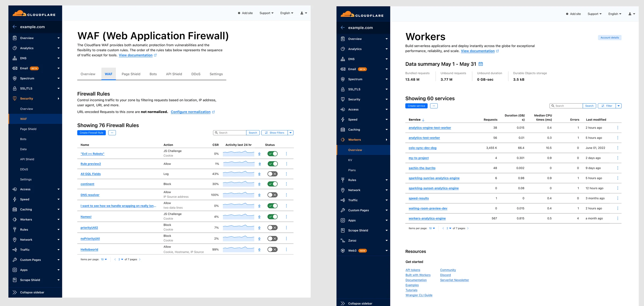The width and height of the screenshot is (644, 306).
Task: Click the Search input field in the WAF window
Action: pyautogui.click(x=230, y=133)
